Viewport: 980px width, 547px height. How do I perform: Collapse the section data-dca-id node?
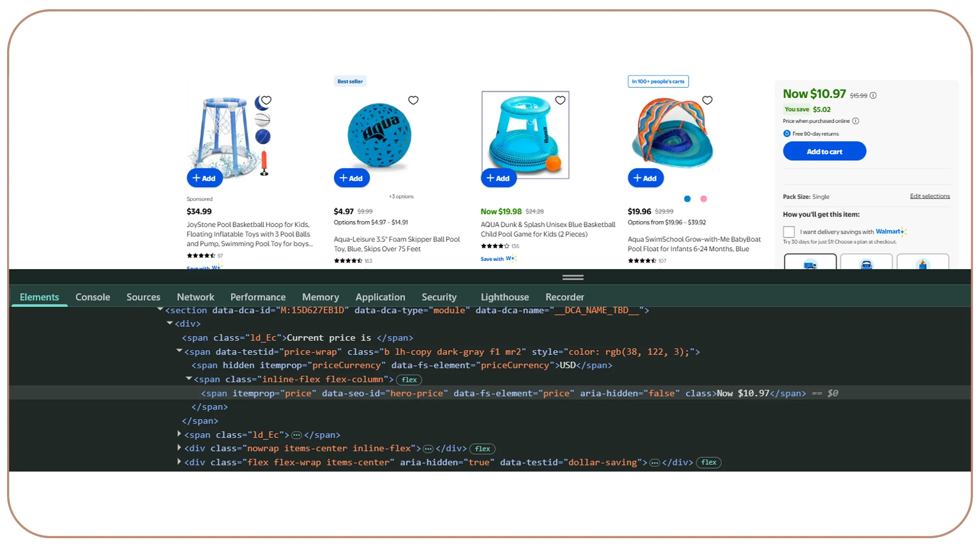tap(160, 310)
